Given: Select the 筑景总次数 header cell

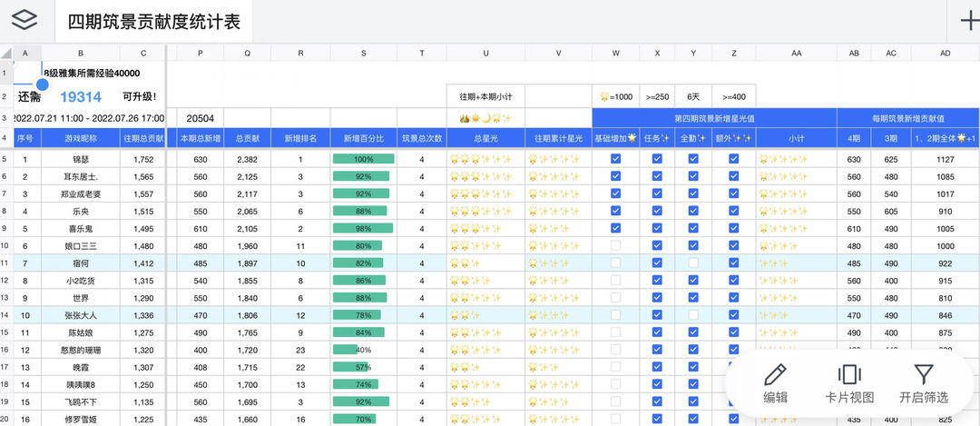Looking at the screenshot, I should (422, 138).
